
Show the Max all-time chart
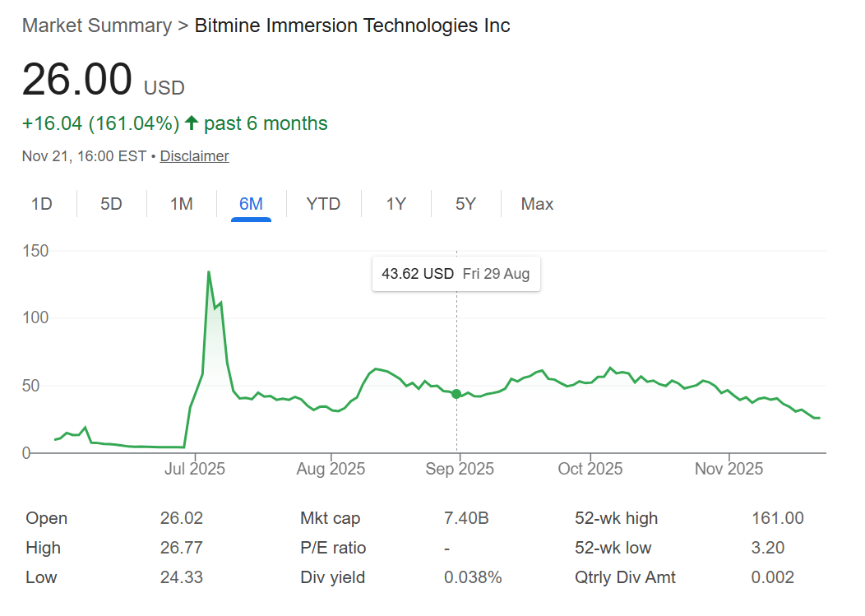coord(536,203)
